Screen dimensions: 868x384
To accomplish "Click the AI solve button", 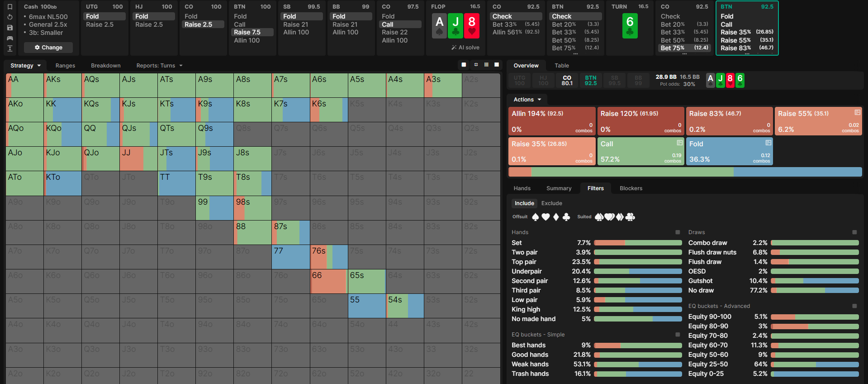I will tap(465, 48).
